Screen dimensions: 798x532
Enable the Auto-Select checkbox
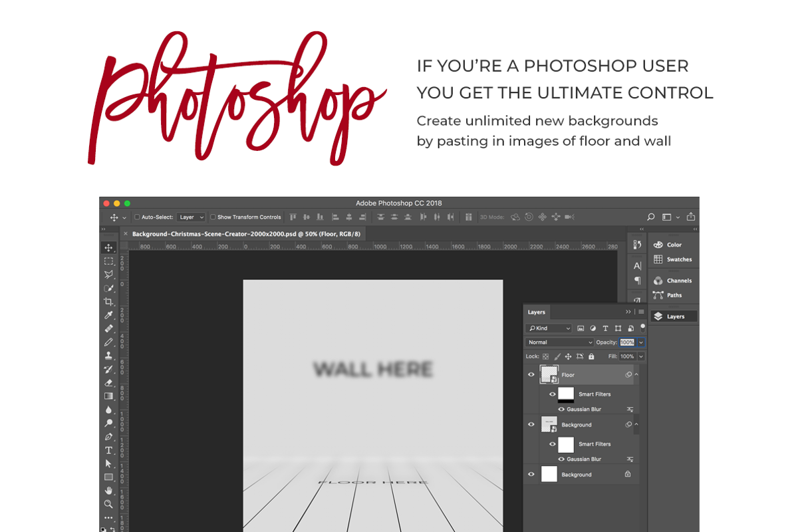coord(137,217)
